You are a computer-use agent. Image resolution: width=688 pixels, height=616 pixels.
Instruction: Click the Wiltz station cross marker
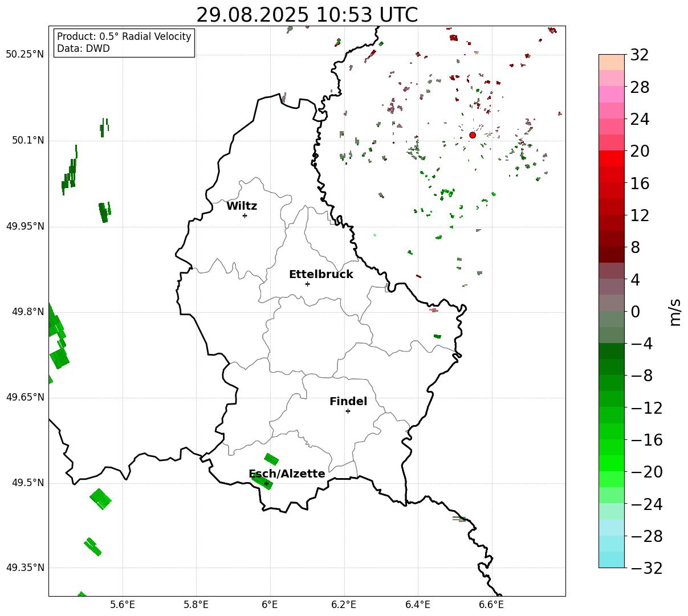[245, 215]
